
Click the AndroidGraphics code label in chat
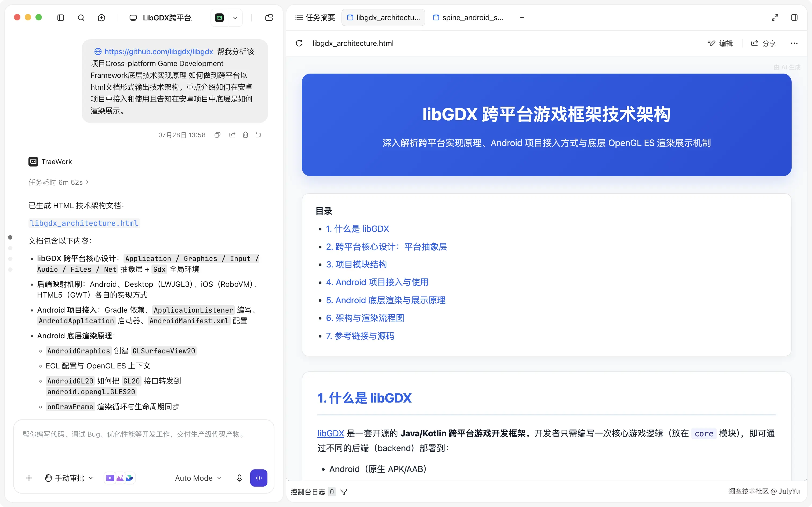[x=78, y=351]
